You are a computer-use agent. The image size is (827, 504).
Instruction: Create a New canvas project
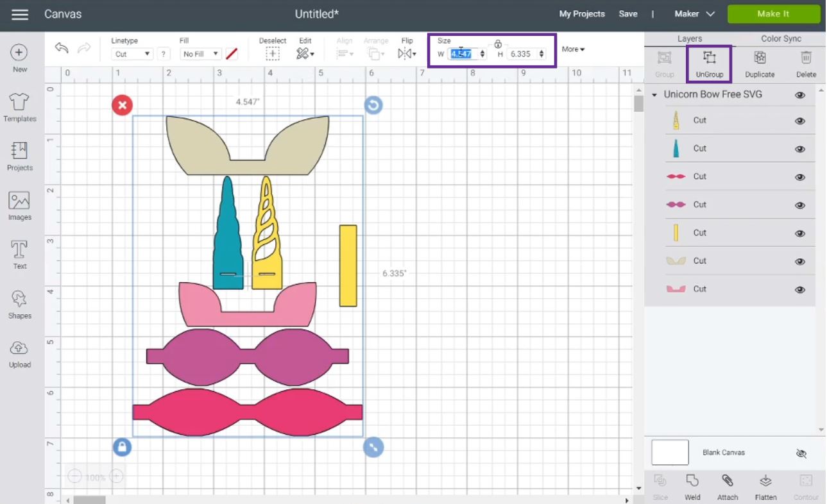click(20, 58)
